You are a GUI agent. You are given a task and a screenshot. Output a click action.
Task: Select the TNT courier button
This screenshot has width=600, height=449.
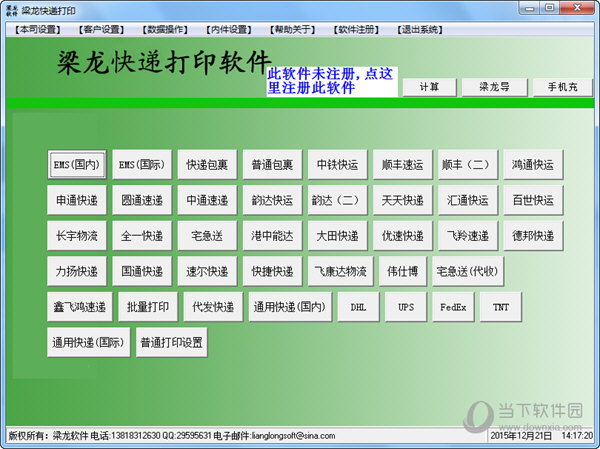click(x=501, y=307)
